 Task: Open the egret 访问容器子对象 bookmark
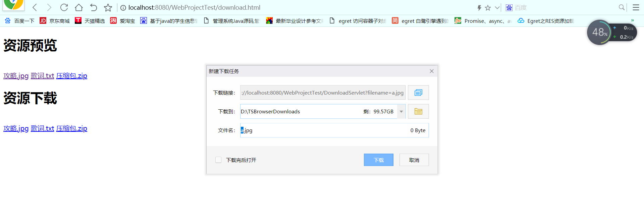point(358,21)
